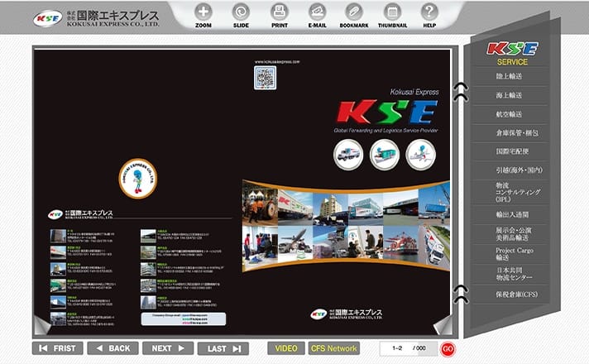The width and height of the screenshot is (589, 364).
Task: Select 物流コンサルティング(3PL) menu item
Action: 518,192
